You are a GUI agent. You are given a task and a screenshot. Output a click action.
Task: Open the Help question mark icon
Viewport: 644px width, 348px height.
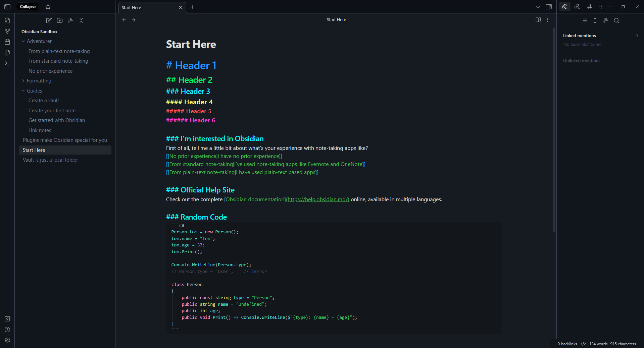tap(7, 330)
